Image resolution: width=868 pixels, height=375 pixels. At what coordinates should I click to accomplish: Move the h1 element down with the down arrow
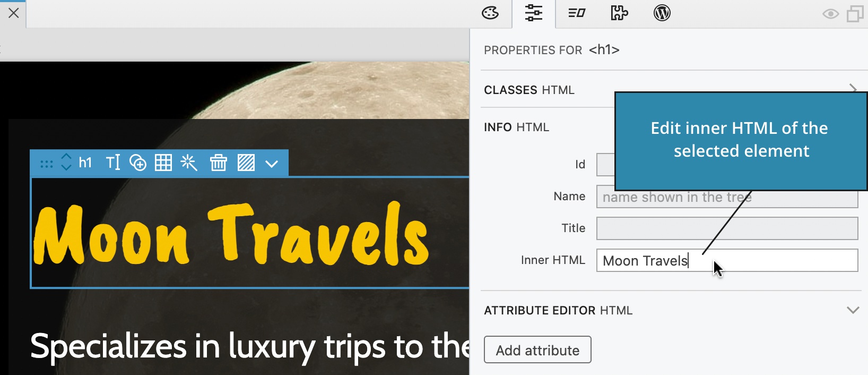(x=66, y=167)
